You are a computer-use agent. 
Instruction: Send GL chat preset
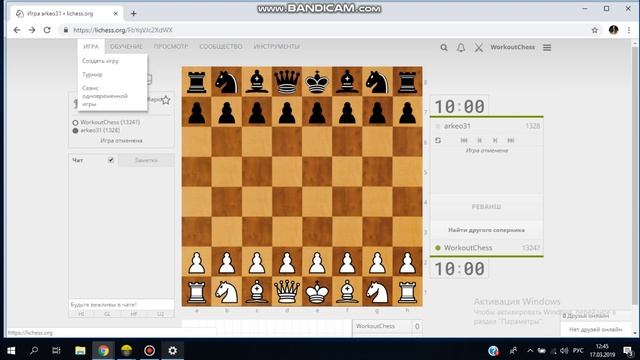pyautogui.click(x=107, y=314)
